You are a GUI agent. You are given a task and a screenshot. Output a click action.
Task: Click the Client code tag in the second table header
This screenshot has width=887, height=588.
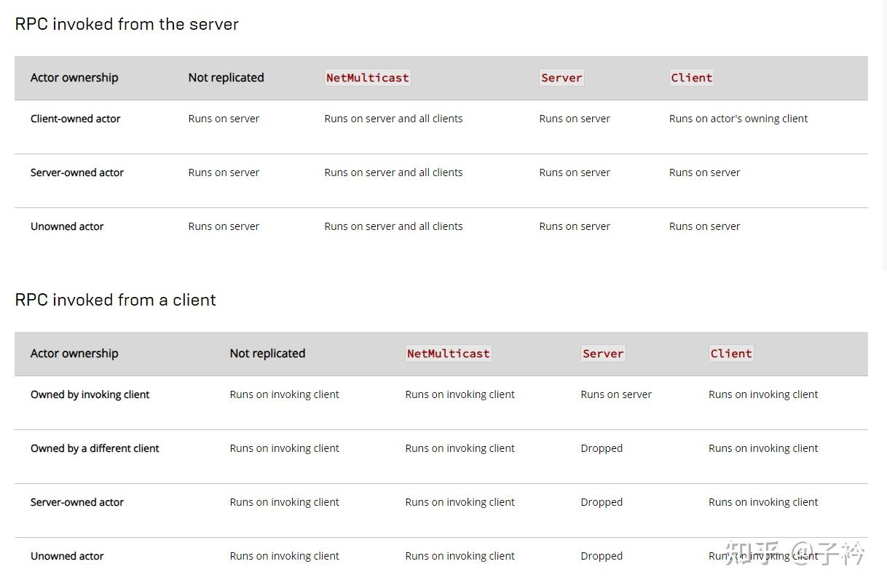(731, 354)
